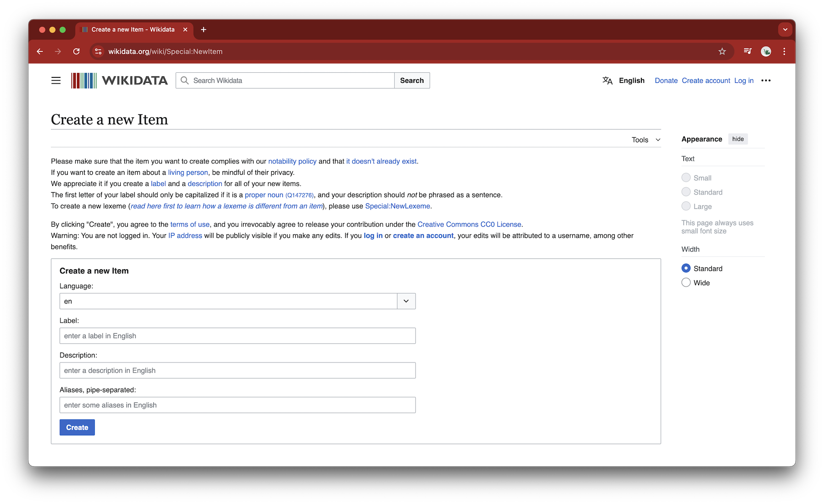Open the description help link
The width and height of the screenshot is (824, 504).
(x=205, y=184)
